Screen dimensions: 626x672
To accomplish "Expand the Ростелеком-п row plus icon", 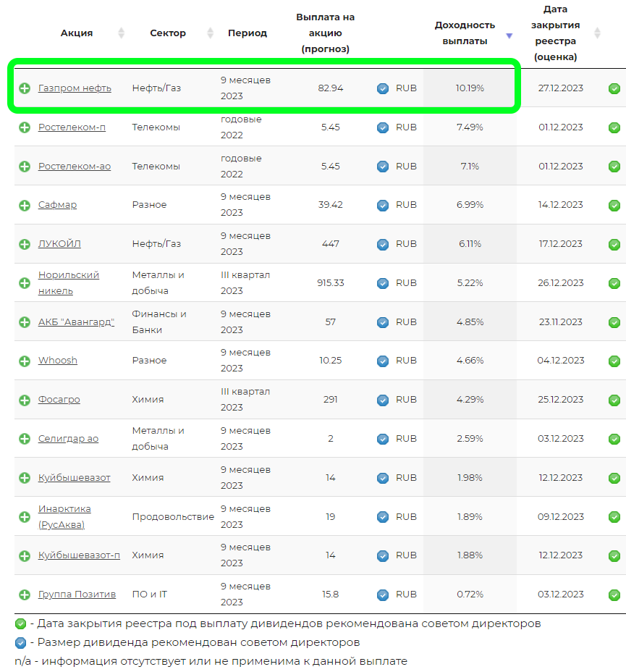I will click(x=25, y=127).
